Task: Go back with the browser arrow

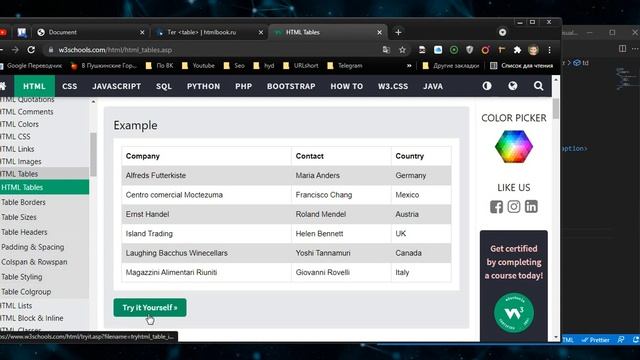Action: coord(2,50)
